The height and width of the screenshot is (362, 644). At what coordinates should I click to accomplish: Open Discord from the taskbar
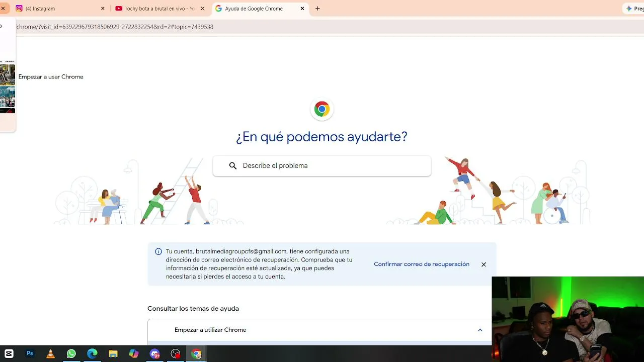coord(154,354)
